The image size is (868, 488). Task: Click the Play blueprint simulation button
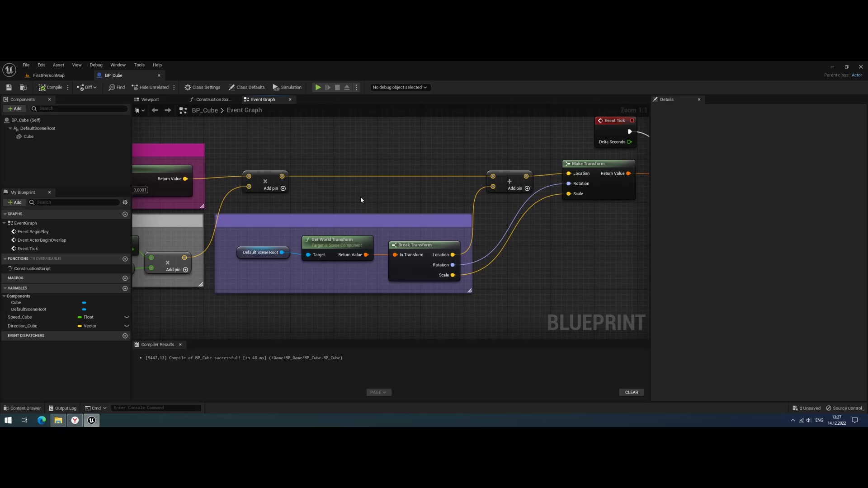pos(317,87)
